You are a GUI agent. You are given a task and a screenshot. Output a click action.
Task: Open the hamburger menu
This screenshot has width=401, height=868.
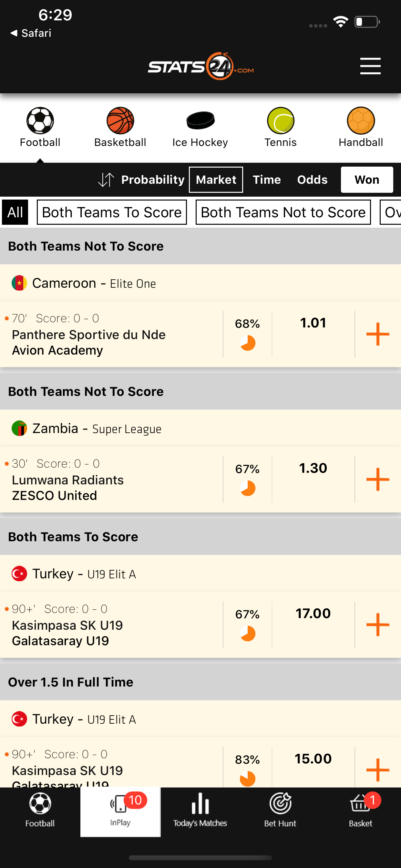[370, 66]
